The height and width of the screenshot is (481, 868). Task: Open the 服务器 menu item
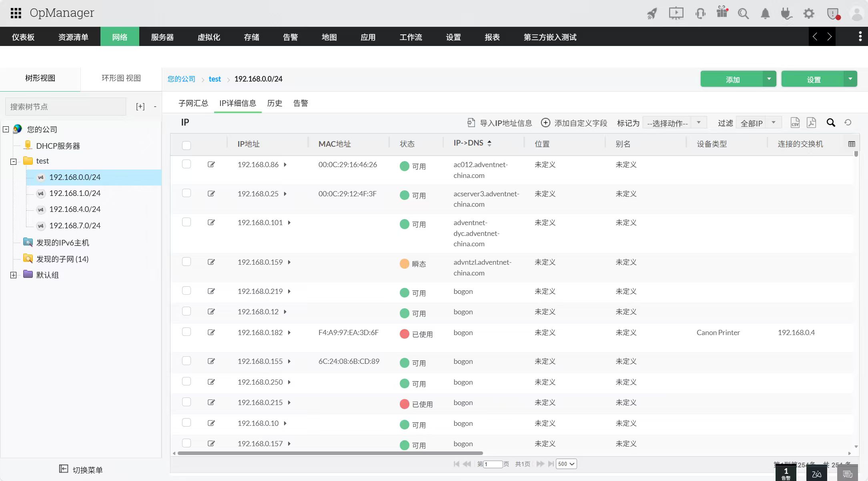(162, 37)
